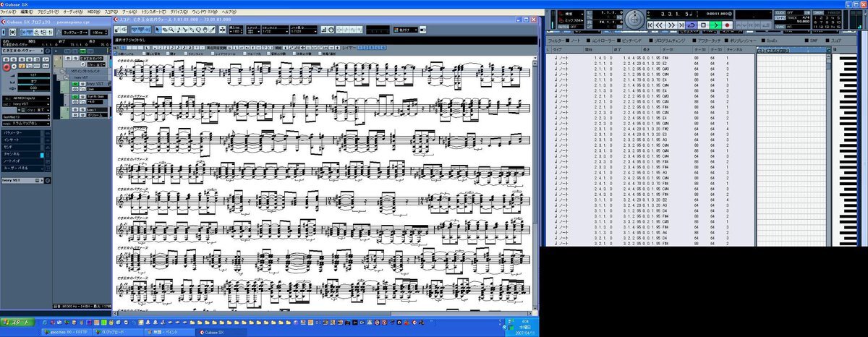Toggle the cycle loop button

tap(692, 25)
